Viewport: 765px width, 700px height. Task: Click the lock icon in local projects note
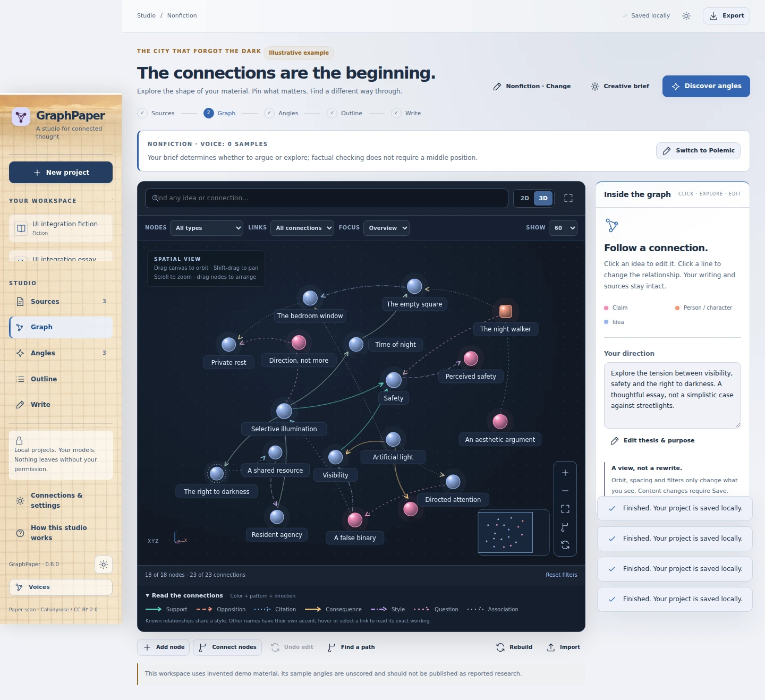[19, 440]
